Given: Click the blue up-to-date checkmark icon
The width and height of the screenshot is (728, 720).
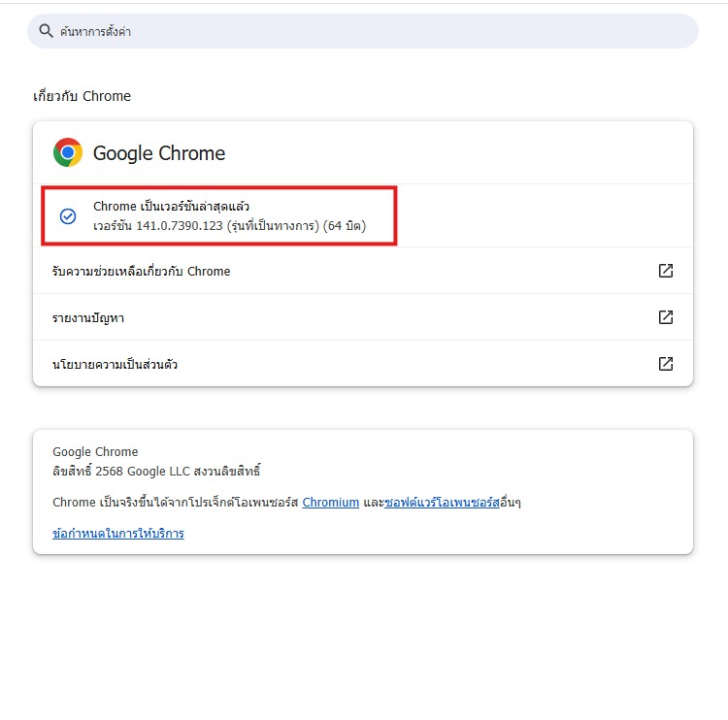Looking at the screenshot, I should (68, 216).
